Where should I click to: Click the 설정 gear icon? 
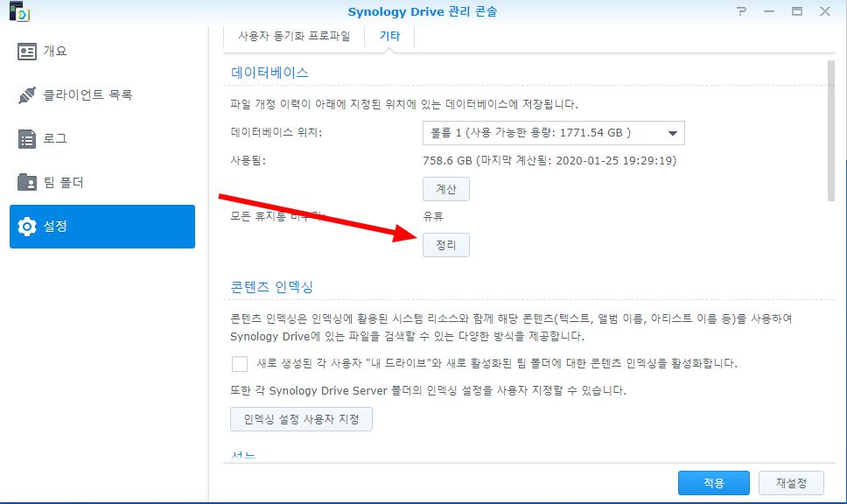coord(27,227)
